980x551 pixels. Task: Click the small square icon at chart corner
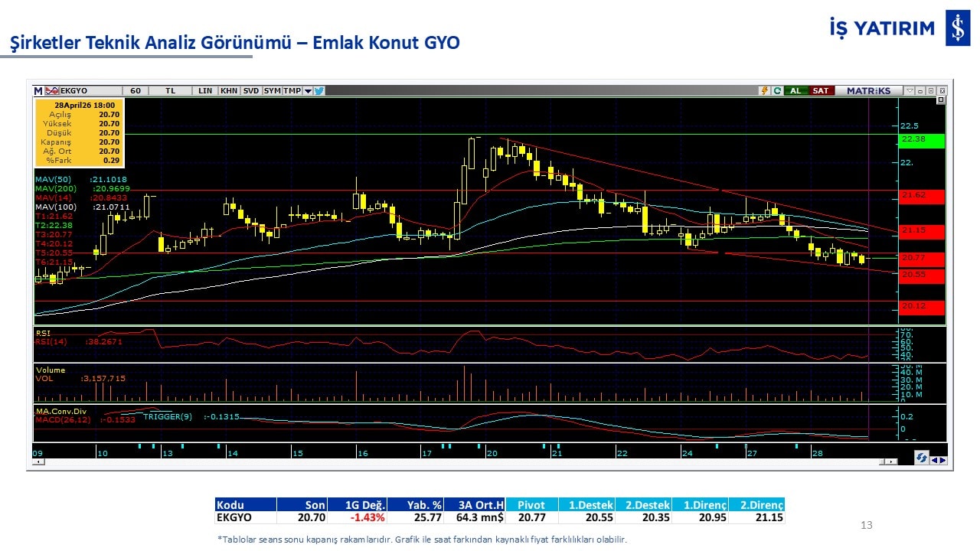click(x=941, y=100)
